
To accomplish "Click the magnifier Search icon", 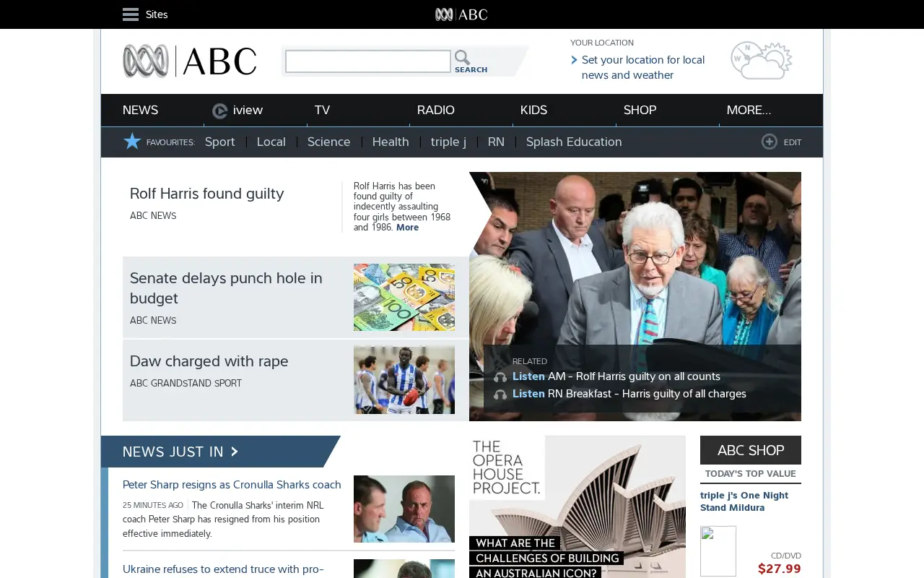I will coord(462,57).
